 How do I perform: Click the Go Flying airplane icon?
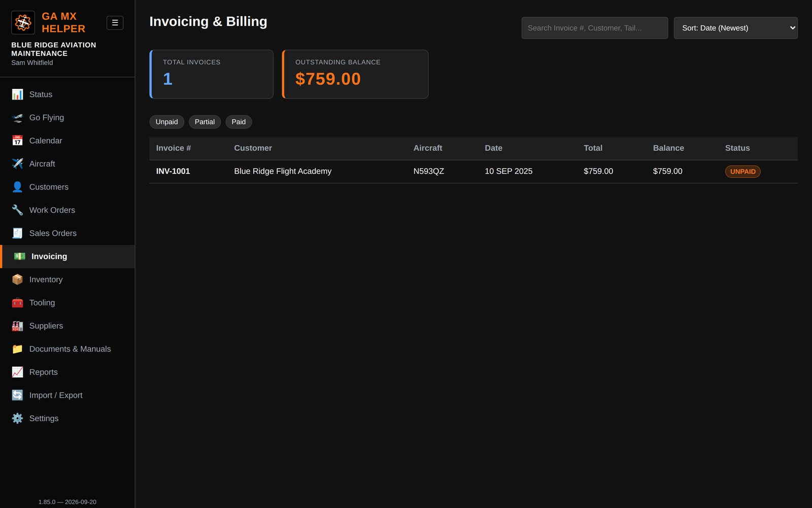click(x=17, y=117)
